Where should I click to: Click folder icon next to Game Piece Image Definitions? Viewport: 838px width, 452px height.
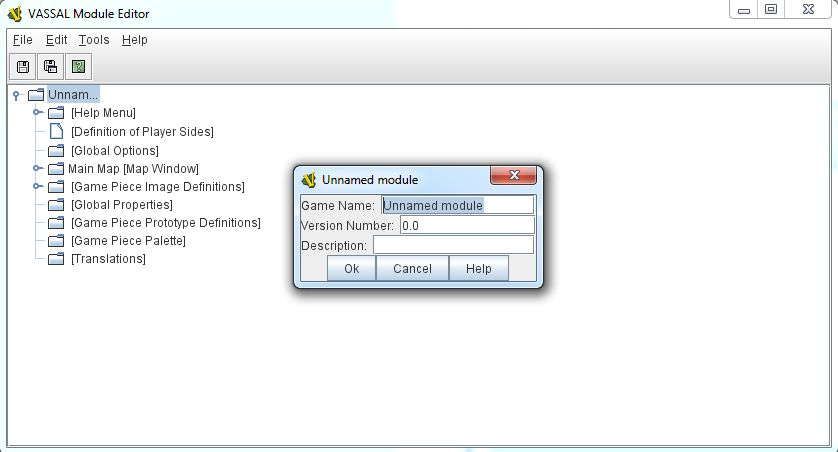point(56,187)
